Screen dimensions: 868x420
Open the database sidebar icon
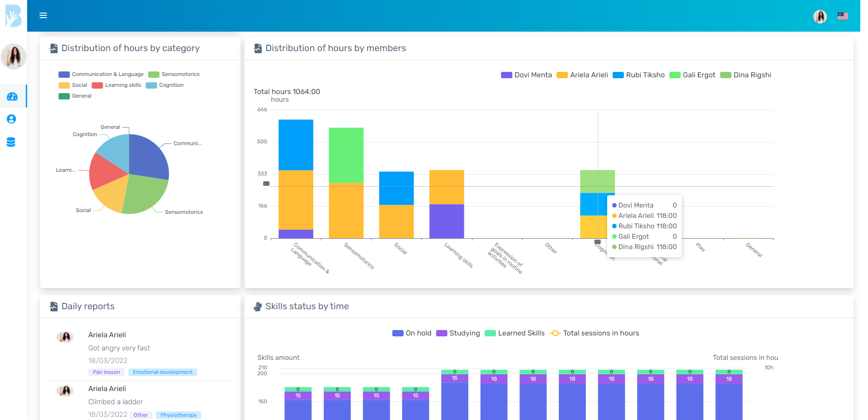[11, 142]
